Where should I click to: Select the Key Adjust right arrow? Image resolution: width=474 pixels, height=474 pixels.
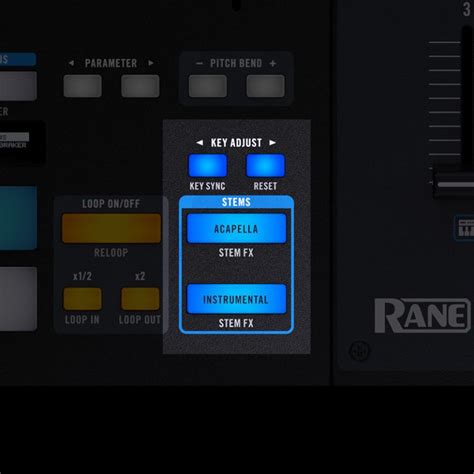272,143
